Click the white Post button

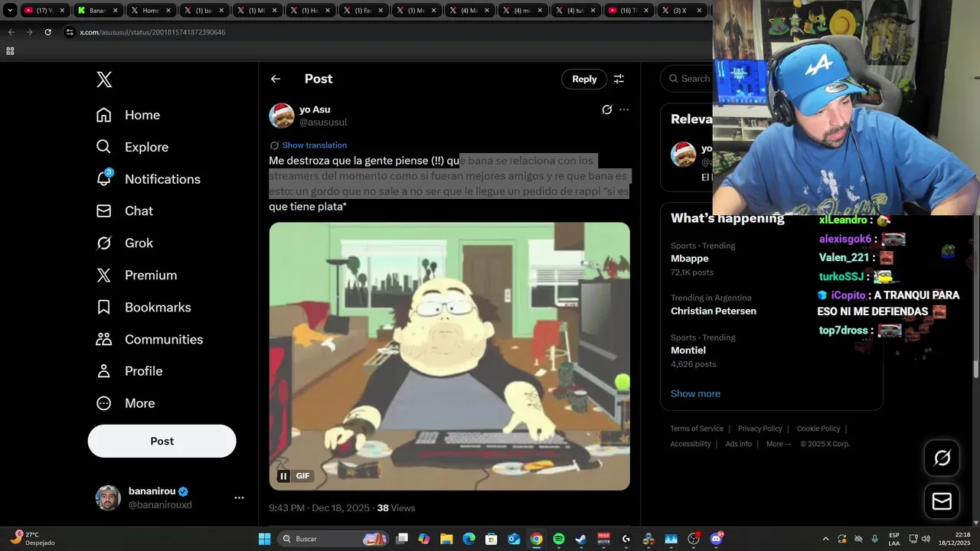(162, 441)
